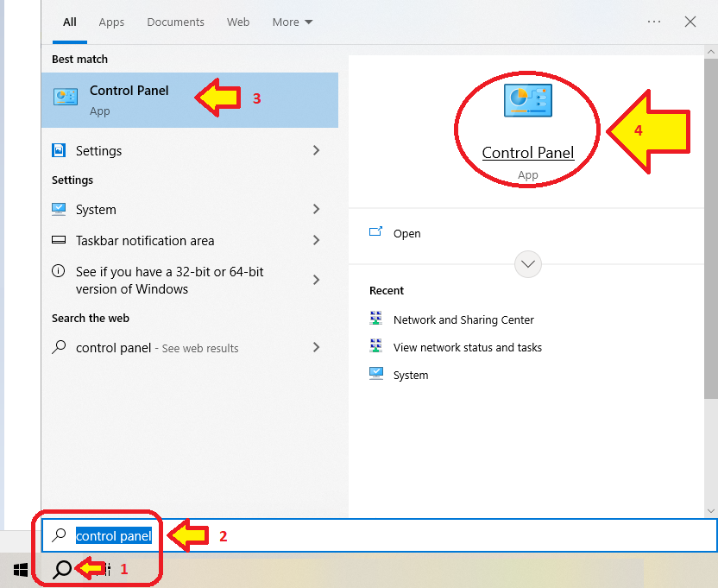Switch to the All tab
Viewport: 718px width, 588px height.
[70, 22]
